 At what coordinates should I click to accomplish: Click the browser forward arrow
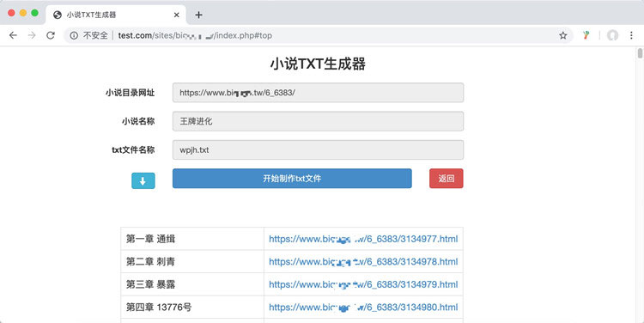[x=32, y=36]
